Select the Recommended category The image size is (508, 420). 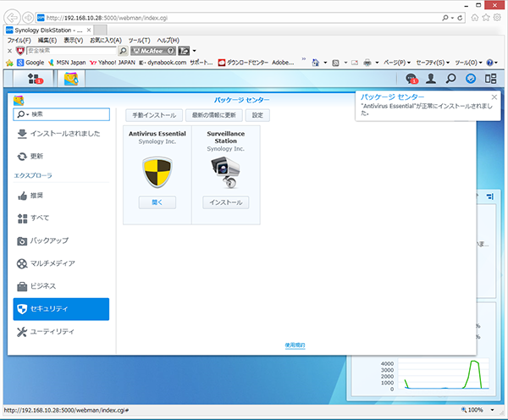point(61,196)
